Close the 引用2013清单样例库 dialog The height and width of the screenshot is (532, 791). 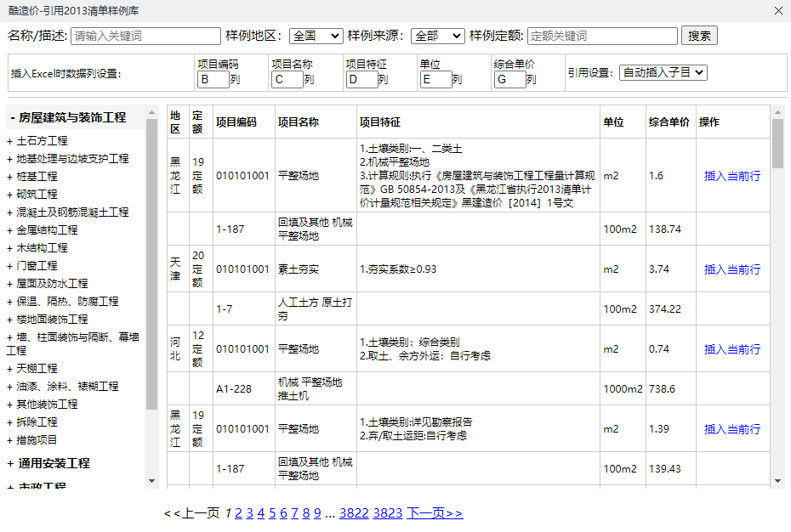pos(778,11)
